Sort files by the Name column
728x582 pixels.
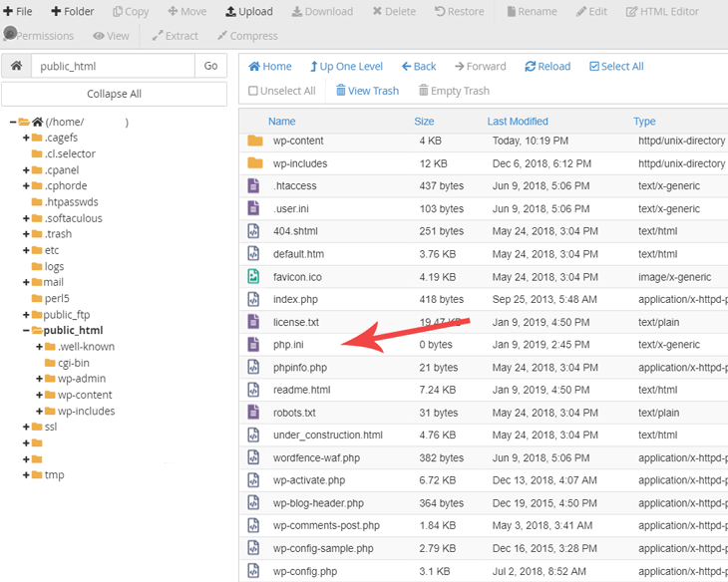click(282, 122)
